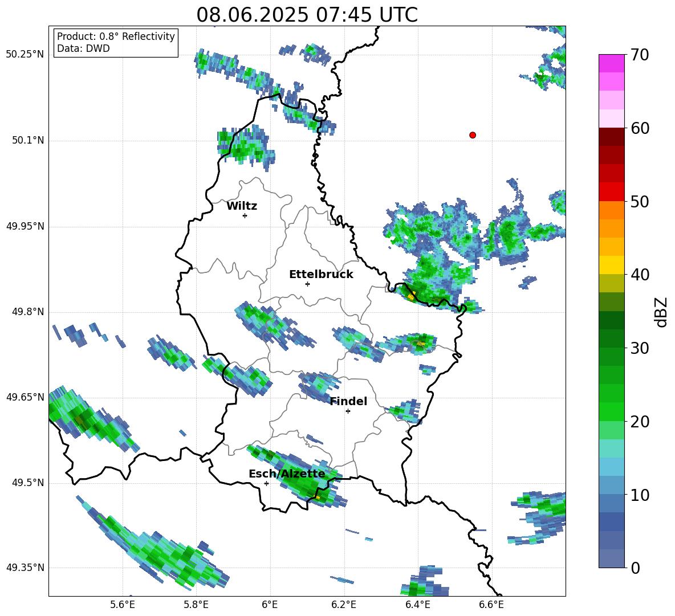The height and width of the screenshot is (616, 675).
Task: Click the 49.95°N latitude label
Action: [x=25, y=226]
